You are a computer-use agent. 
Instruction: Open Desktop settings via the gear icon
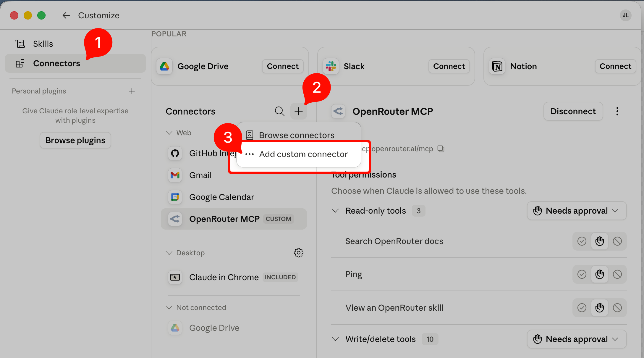click(299, 253)
